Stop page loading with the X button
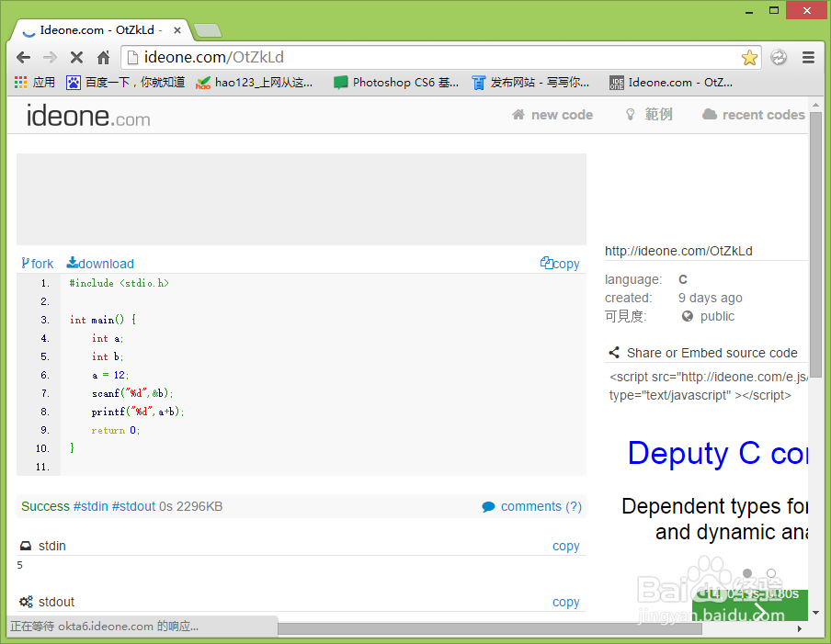This screenshot has height=644, width=831. point(76,57)
